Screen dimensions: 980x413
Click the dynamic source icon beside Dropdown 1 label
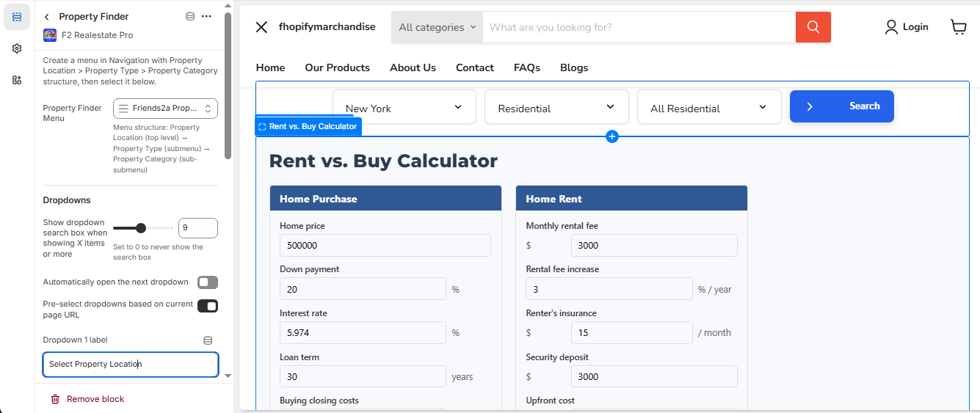click(x=208, y=340)
